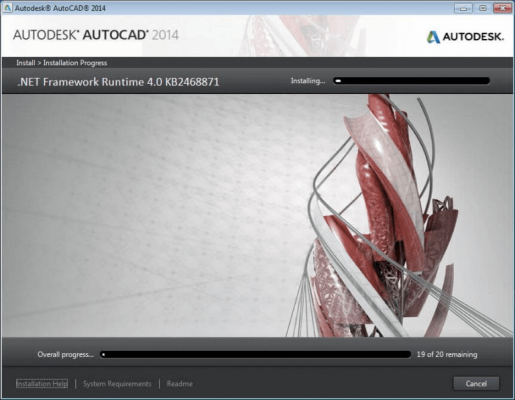Click the 'Overall progress...' label
This screenshot has height=400, width=515.
[x=65, y=355]
